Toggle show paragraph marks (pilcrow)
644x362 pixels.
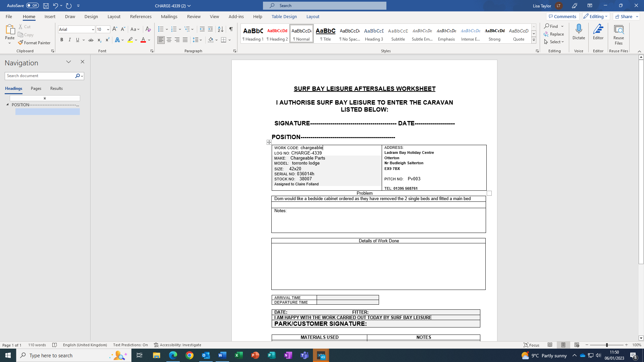(231, 29)
